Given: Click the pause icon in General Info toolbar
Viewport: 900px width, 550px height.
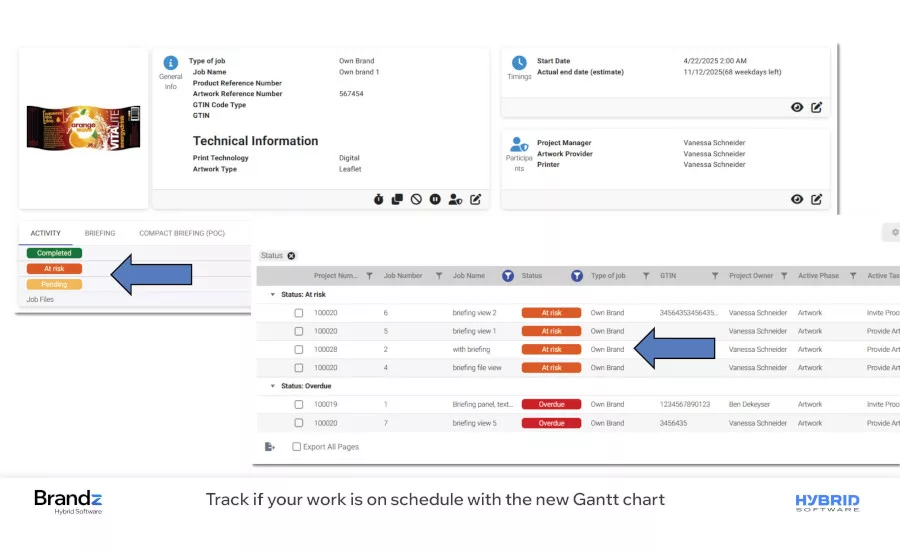Looking at the screenshot, I should pyautogui.click(x=435, y=199).
